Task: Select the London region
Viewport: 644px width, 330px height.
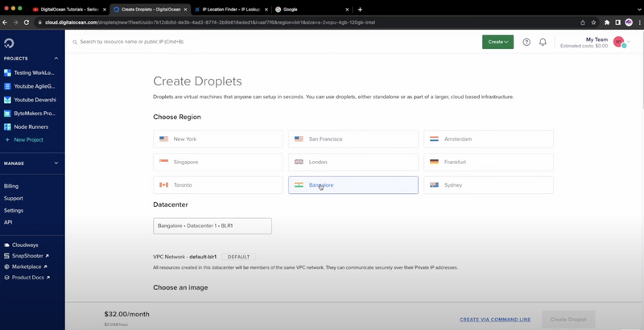Action: [353, 162]
